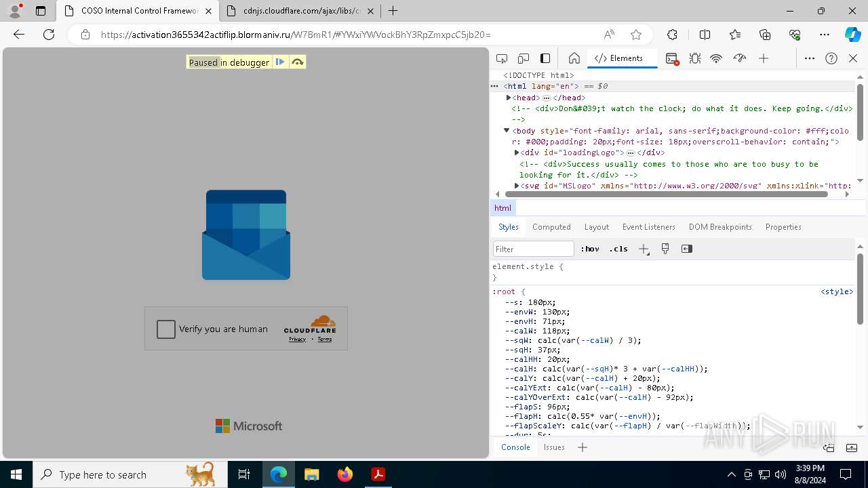Switch to the Event Listeners tab

649,227
